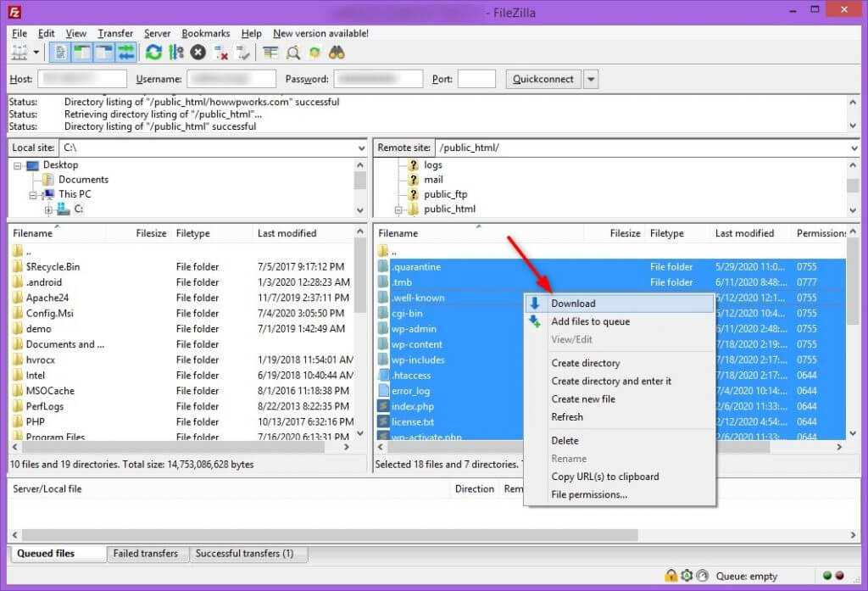Click the green activity indicator light
Viewport: 868px width, 591px height.
pos(827,576)
